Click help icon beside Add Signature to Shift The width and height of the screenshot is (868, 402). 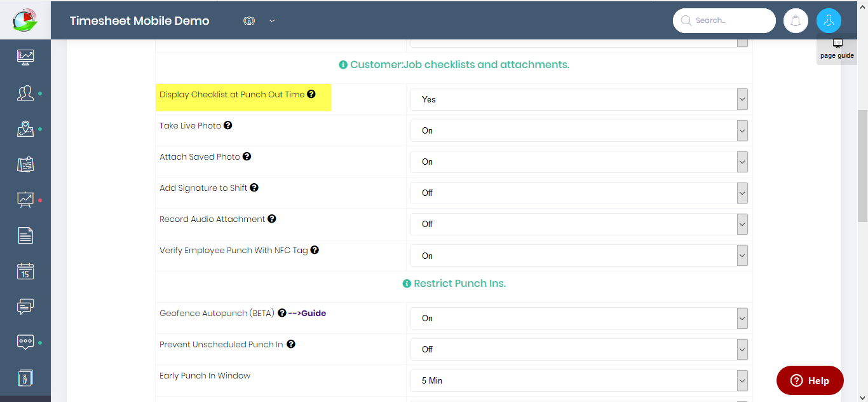254,188
